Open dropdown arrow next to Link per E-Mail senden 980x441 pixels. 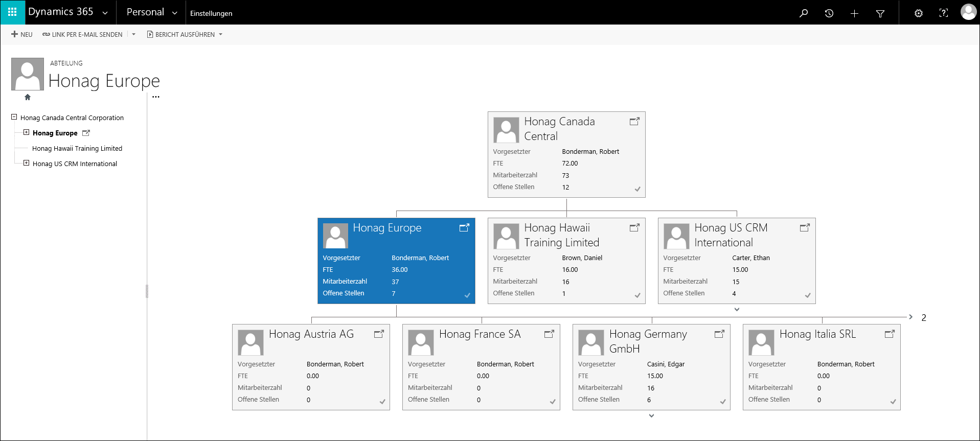pos(134,34)
